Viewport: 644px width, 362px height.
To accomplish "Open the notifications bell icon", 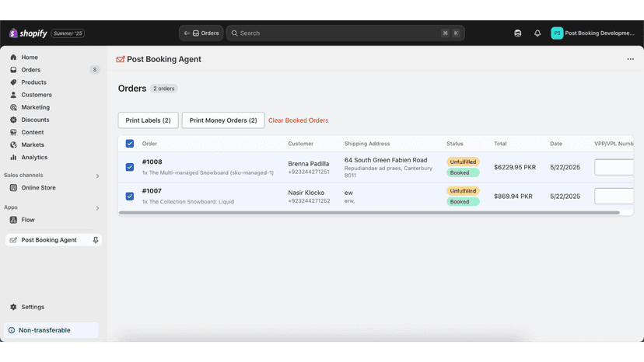I will (x=537, y=33).
